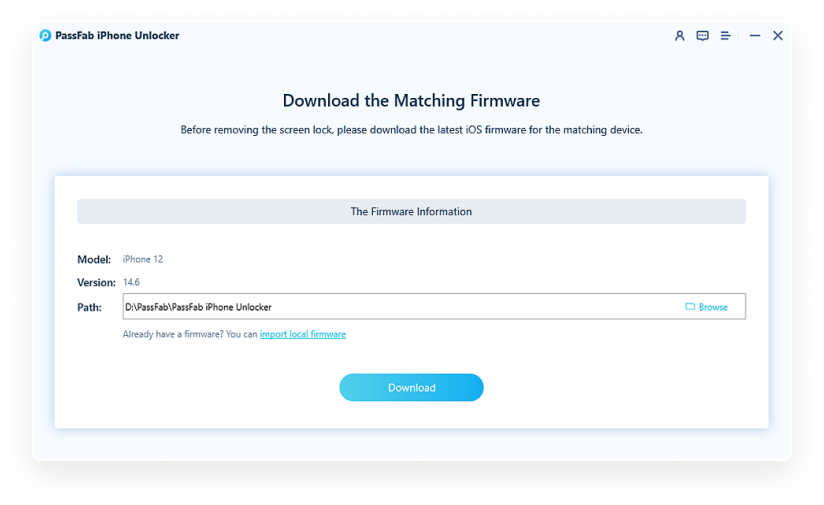Minimize the PassFab window
Image resolution: width=824 pixels, height=505 pixels.
755,36
